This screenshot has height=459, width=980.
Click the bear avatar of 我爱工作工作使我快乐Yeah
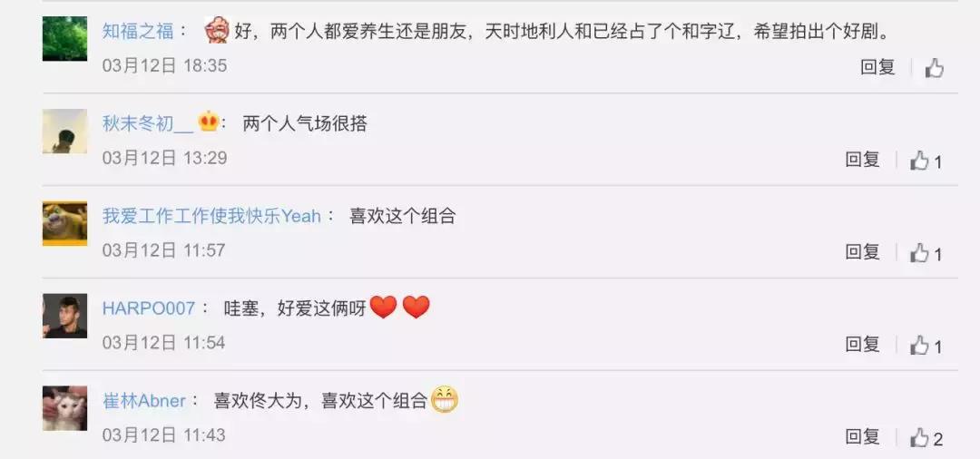(65, 223)
